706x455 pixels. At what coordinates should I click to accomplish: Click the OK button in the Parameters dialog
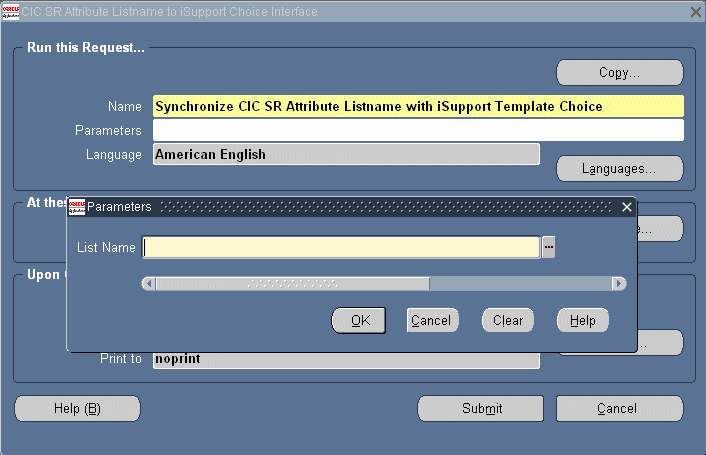[359, 320]
